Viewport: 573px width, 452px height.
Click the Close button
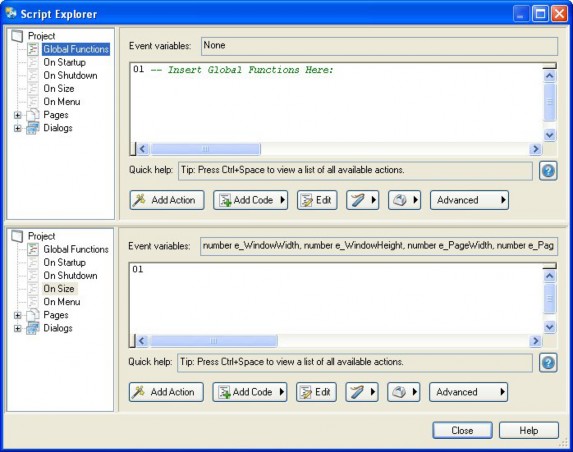(x=462, y=430)
